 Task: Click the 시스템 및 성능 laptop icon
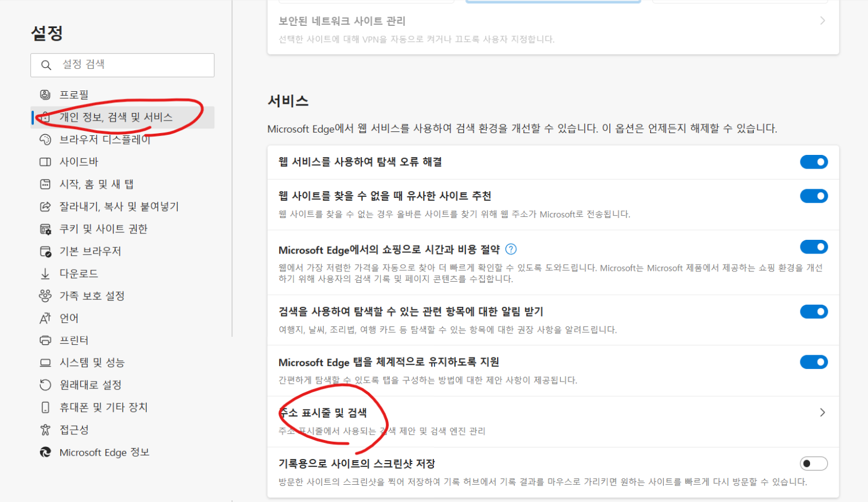click(x=45, y=363)
